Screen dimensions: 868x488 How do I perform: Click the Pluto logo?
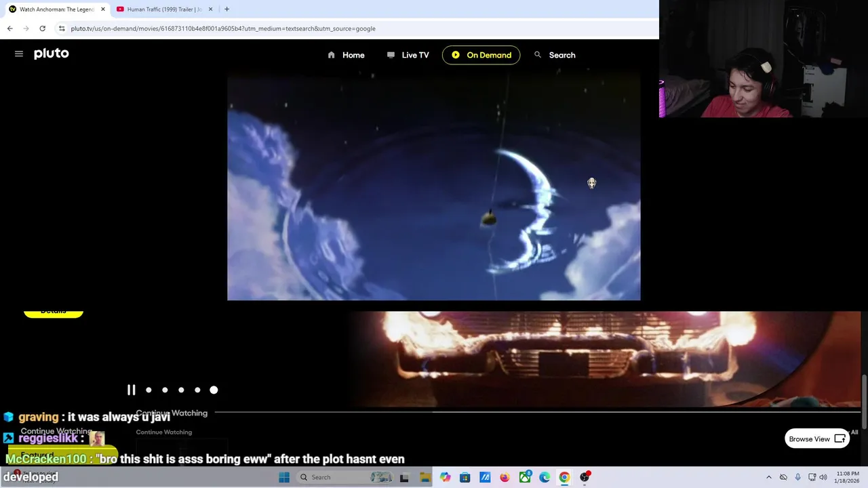coord(52,54)
